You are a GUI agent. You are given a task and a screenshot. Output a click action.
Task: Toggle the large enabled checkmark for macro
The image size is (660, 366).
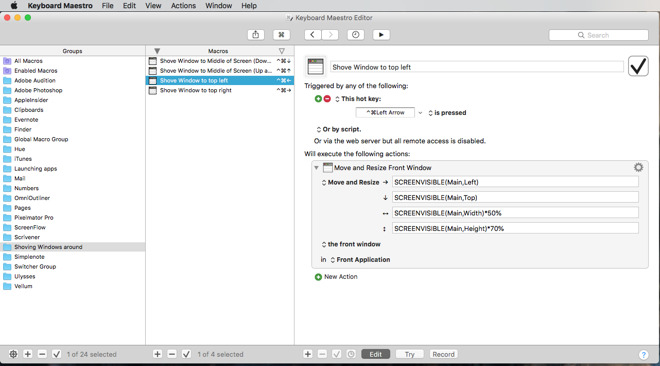(638, 66)
